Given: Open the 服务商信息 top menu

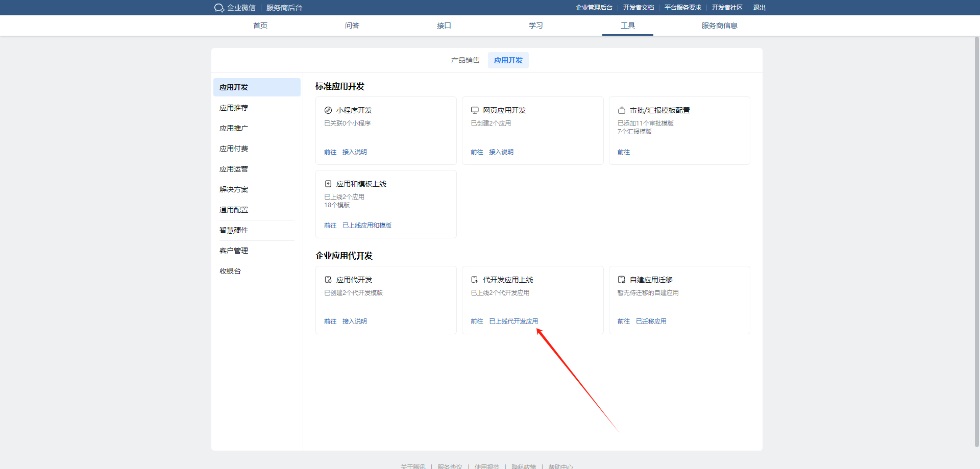Looking at the screenshot, I should [719, 26].
